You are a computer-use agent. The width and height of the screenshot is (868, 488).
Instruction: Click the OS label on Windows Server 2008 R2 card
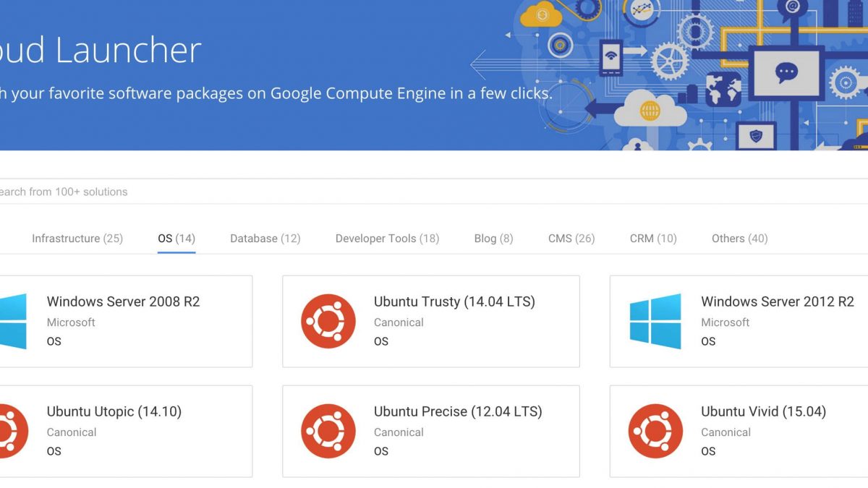point(54,341)
